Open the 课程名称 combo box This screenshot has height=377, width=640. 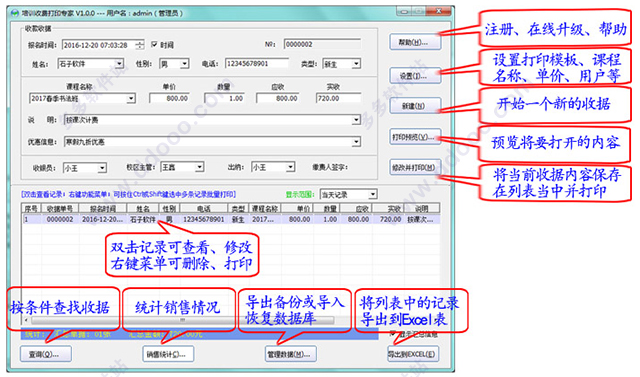[82, 98]
